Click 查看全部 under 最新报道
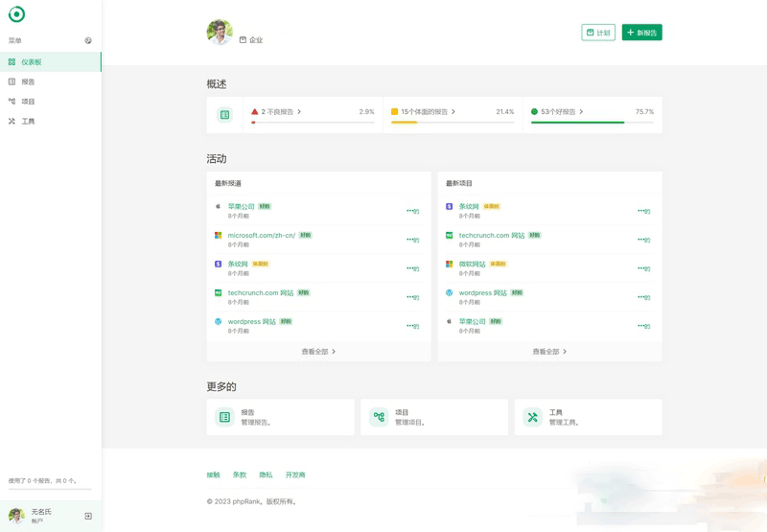Image resolution: width=767 pixels, height=532 pixels. coord(318,352)
